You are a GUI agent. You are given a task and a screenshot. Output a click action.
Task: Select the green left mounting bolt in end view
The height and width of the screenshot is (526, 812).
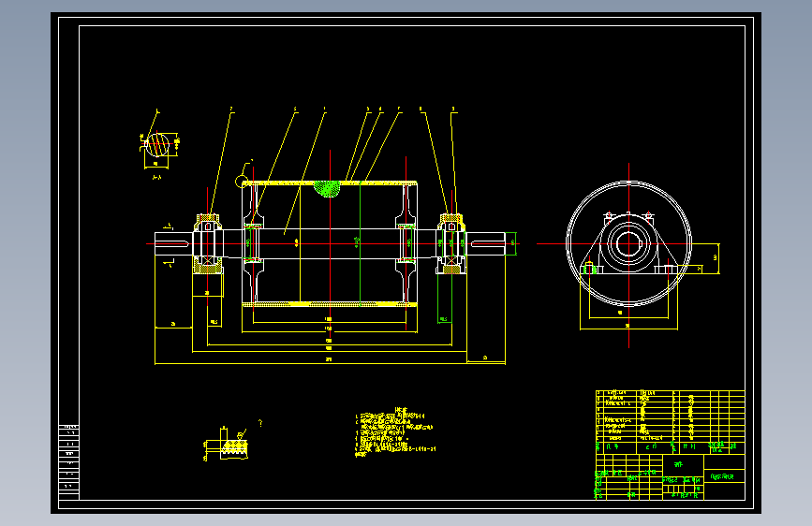point(589,269)
